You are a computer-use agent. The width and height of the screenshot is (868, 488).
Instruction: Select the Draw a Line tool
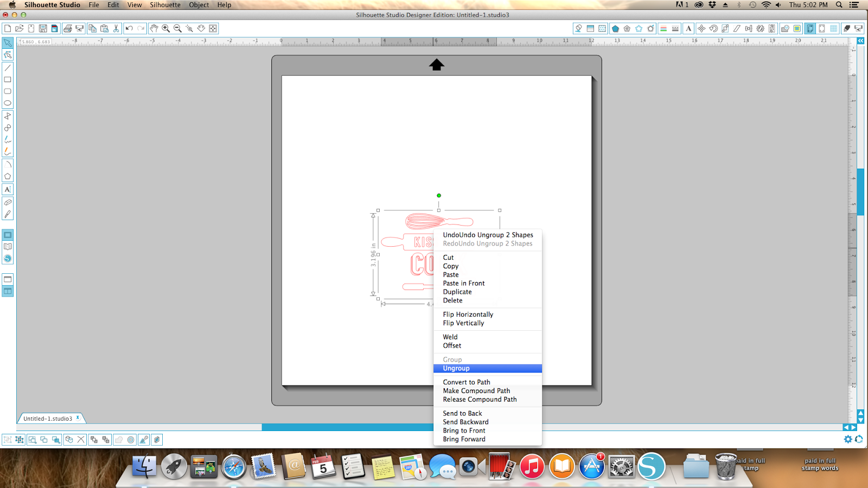coord(8,68)
